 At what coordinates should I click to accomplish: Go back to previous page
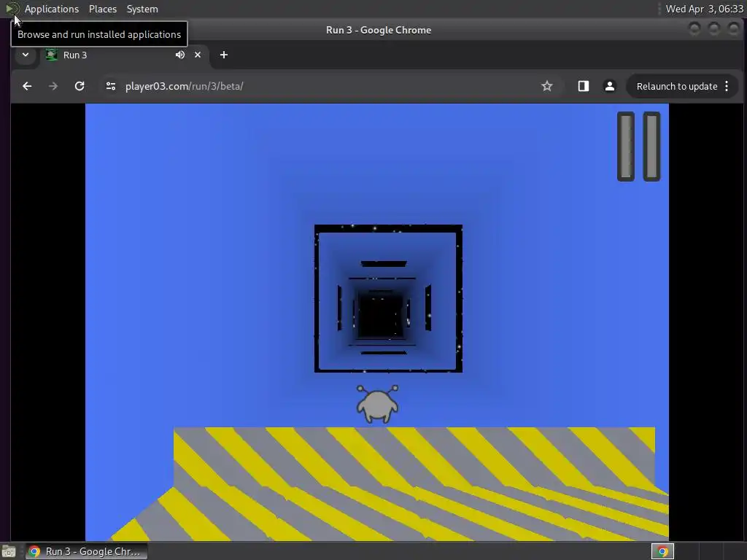(27, 86)
